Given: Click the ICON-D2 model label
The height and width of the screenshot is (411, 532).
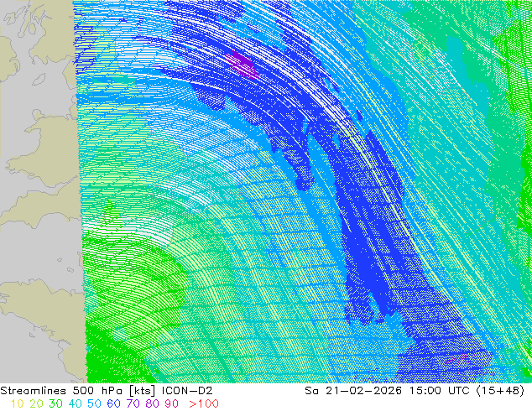Looking at the screenshot, I should [187, 391].
